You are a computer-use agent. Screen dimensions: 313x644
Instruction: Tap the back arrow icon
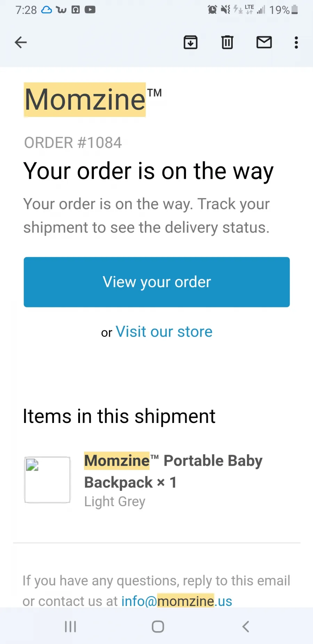tap(21, 42)
